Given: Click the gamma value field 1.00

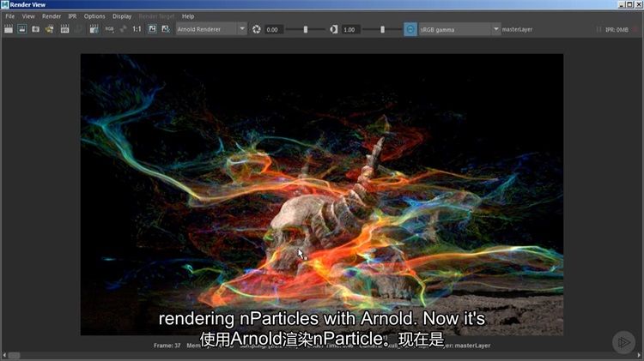Looking at the screenshot, I should pyautogui.click(x=350, y=29).
